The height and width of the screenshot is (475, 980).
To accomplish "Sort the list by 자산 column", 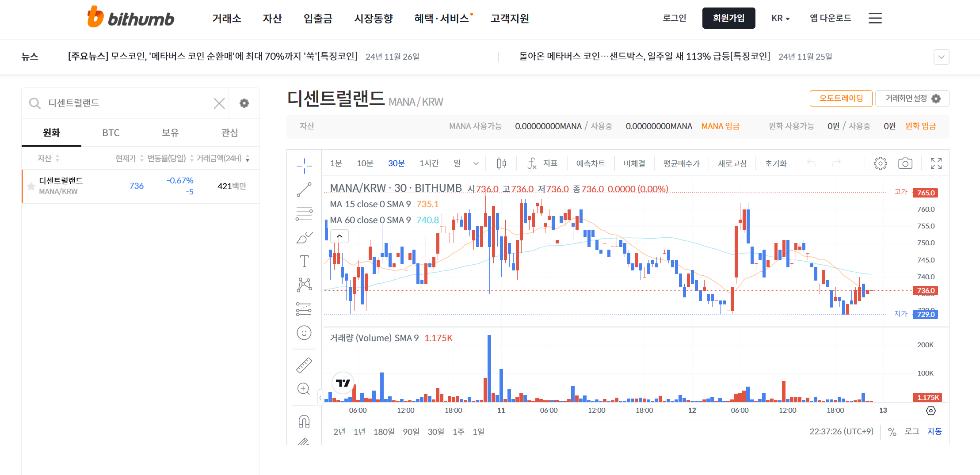I will tap(49, 158).
